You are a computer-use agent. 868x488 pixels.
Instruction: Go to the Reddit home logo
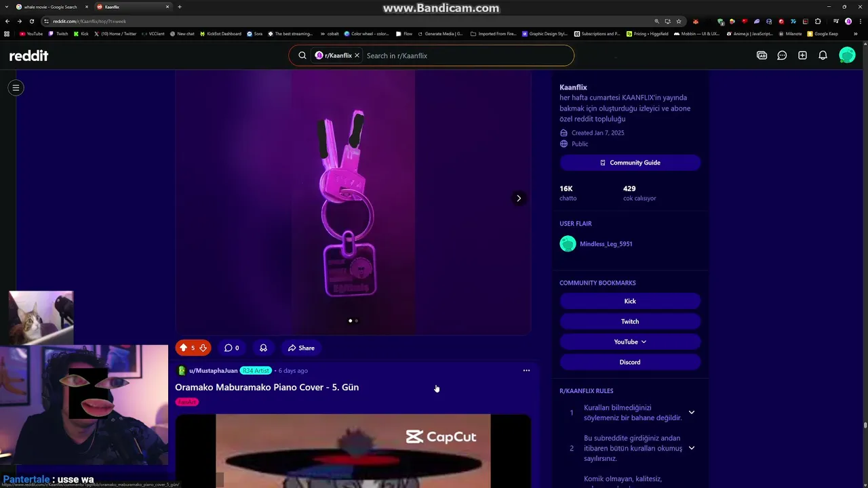(x=28, y=56)
